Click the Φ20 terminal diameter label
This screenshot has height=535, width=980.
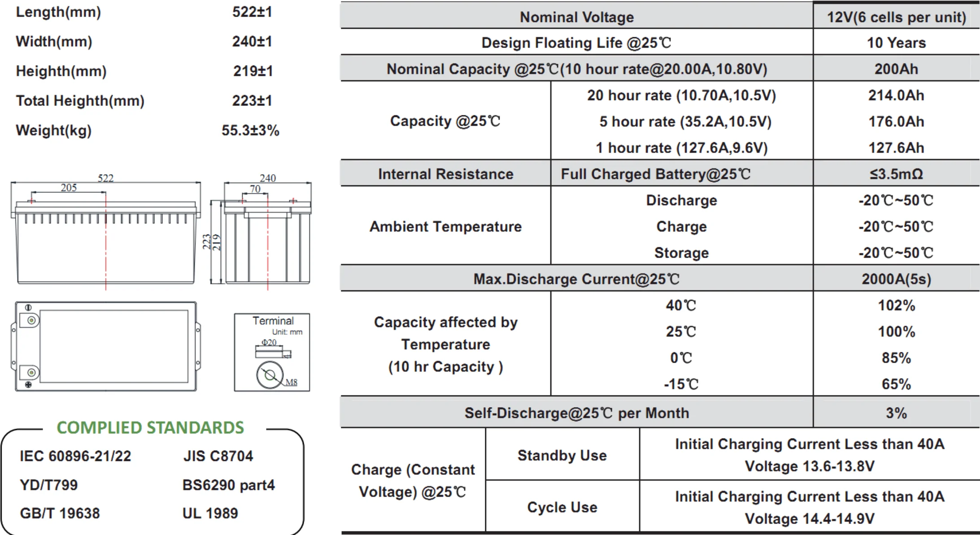coord(269,342)
